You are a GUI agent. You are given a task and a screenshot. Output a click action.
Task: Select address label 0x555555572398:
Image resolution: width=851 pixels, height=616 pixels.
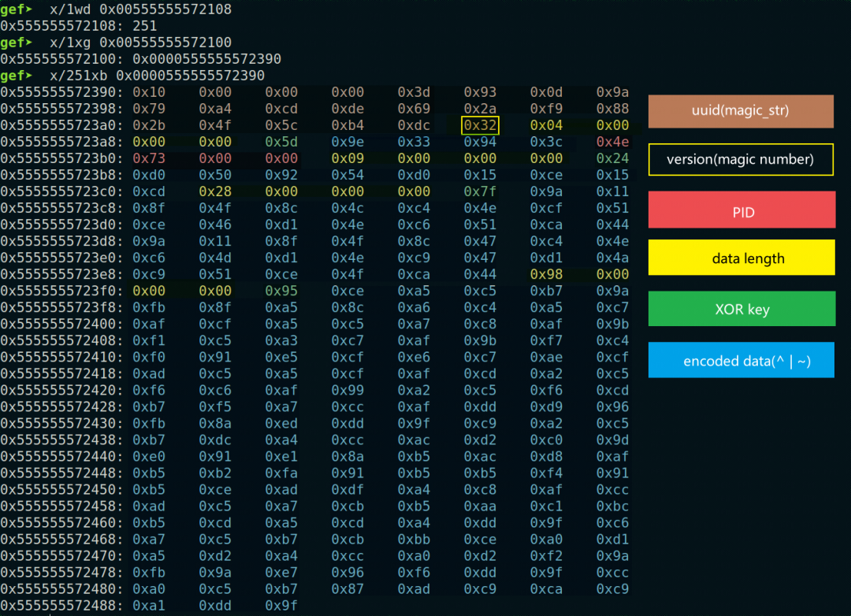[62, 109]
